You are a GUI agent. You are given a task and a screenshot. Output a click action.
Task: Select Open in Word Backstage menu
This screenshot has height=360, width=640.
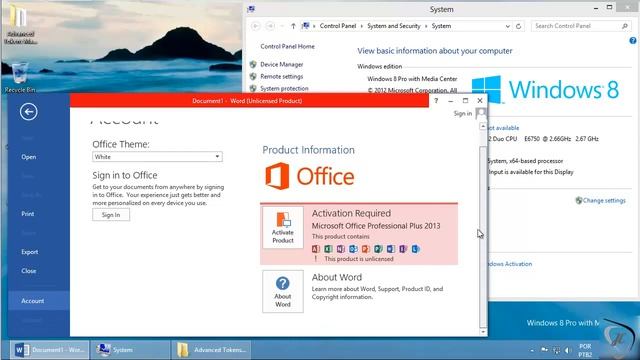click(x=29, y=157)
